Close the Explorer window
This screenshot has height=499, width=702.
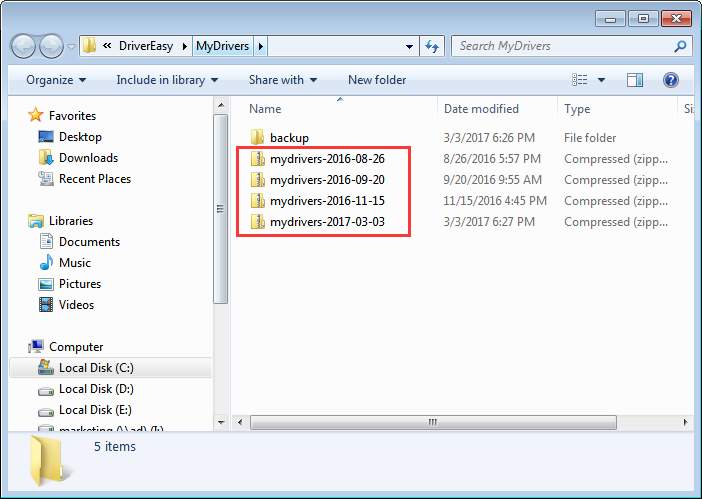(676, 19)
